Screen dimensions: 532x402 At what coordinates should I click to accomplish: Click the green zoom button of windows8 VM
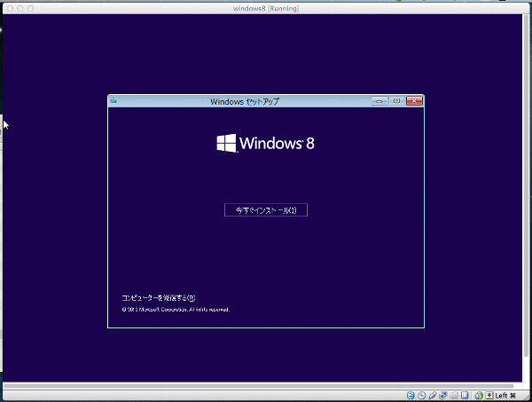click(30, 8)
